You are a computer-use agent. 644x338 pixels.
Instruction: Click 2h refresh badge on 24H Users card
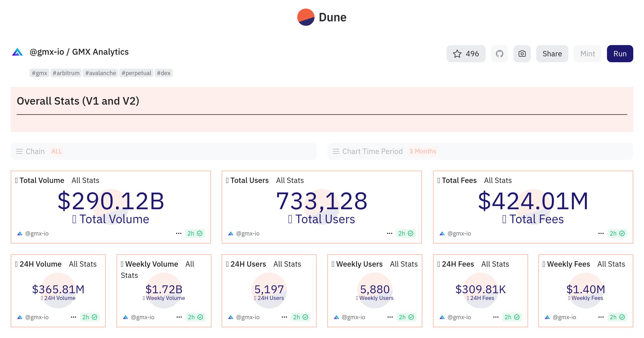[301, 317]
